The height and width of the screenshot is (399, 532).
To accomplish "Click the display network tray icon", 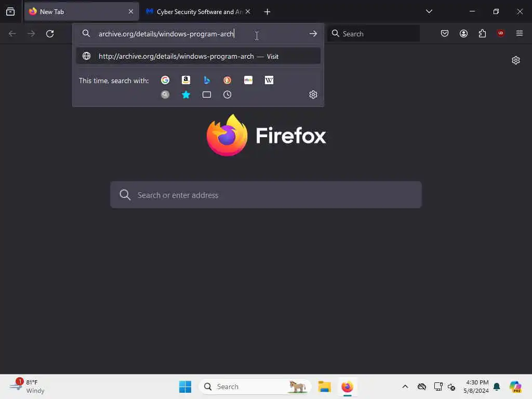I will pos(438,387).
